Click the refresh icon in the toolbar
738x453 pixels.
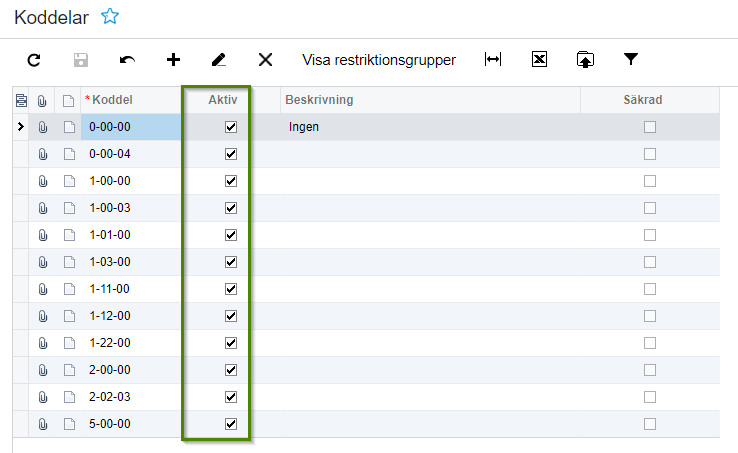tap(34, 60)
